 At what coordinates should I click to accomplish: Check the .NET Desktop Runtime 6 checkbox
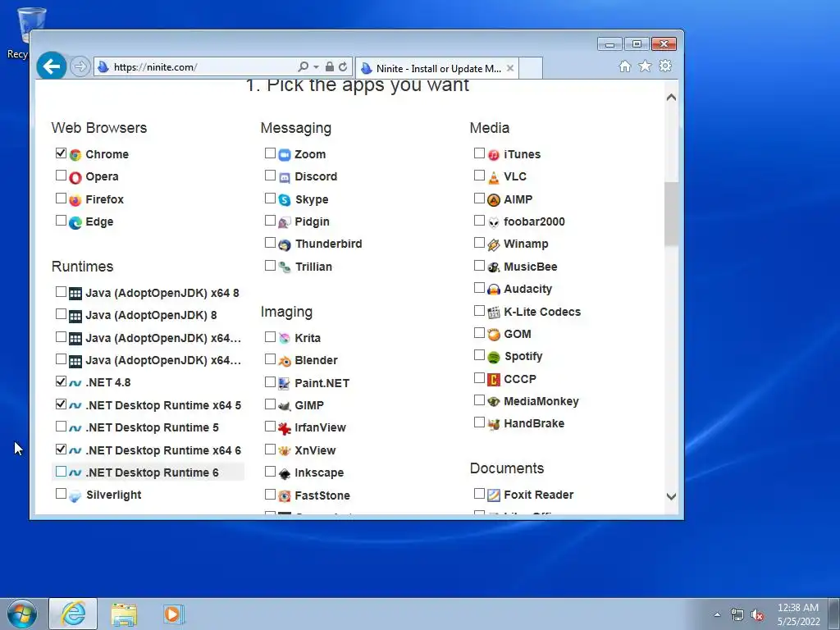pyautogui.click(x=61, y=472)
